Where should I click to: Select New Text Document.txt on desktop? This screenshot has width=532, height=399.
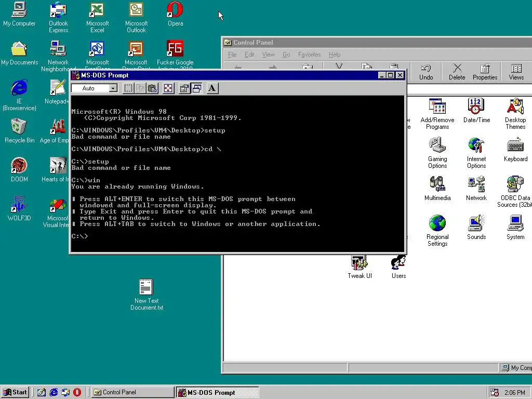147,295
